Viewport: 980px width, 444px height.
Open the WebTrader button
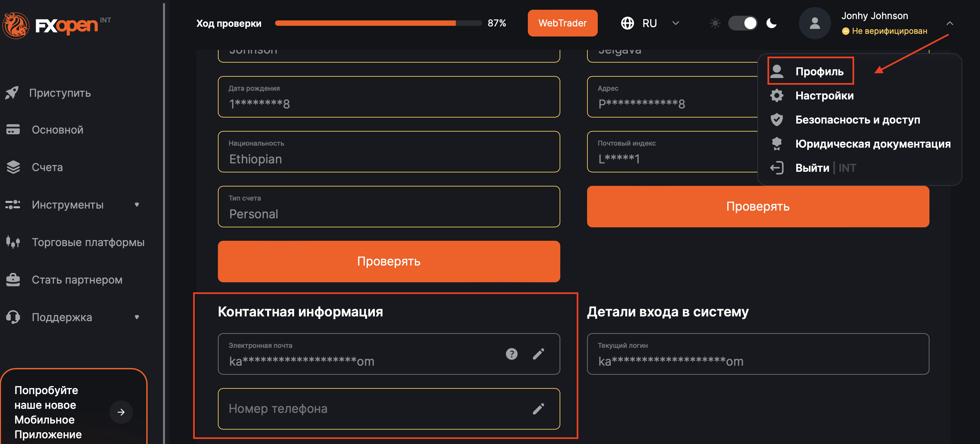pos(562,23)
